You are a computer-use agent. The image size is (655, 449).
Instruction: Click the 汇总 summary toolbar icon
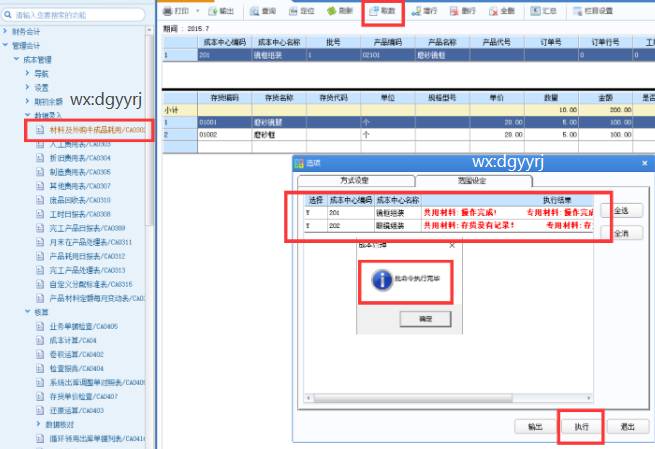[x=535, y=11]
